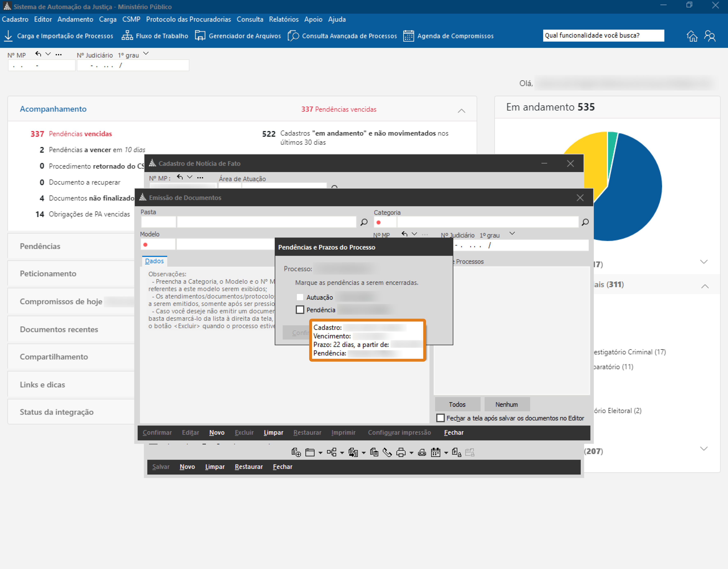Click the home icon in header
Image resolution: width=728 pixels, height=569 pixels.
pos(692,36)
